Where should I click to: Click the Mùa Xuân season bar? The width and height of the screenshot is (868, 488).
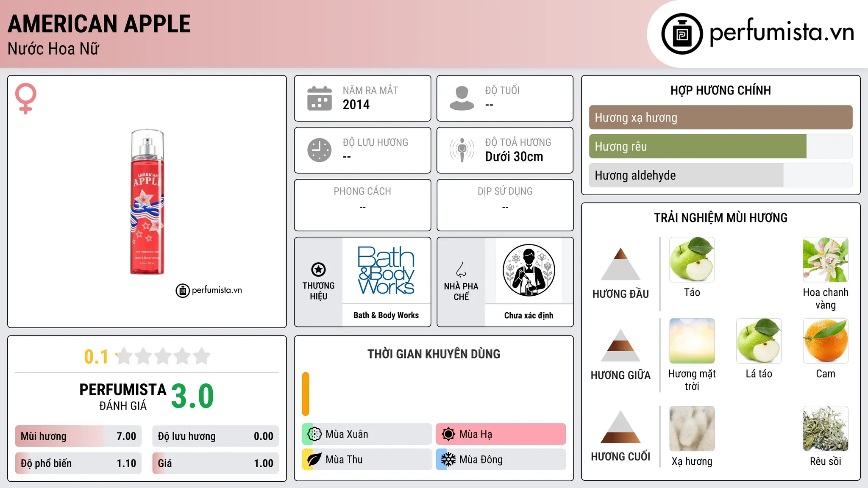(367, 434)
